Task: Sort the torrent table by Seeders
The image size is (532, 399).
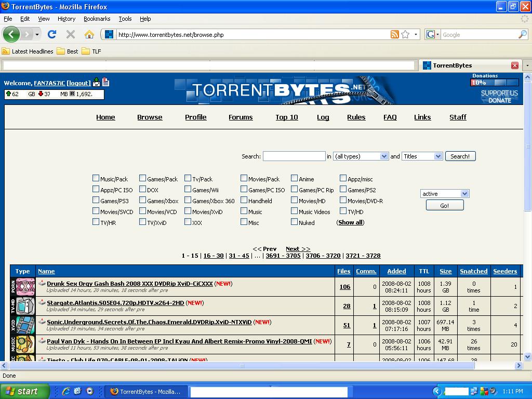Action: 505,271
